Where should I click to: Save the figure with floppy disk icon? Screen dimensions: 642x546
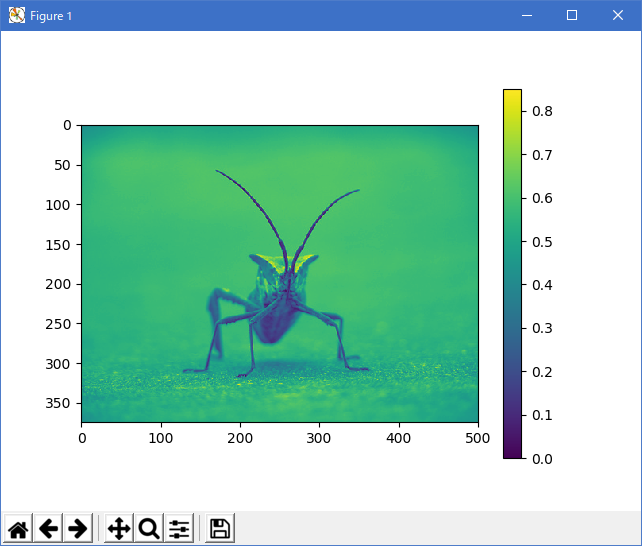click(220, 528)
